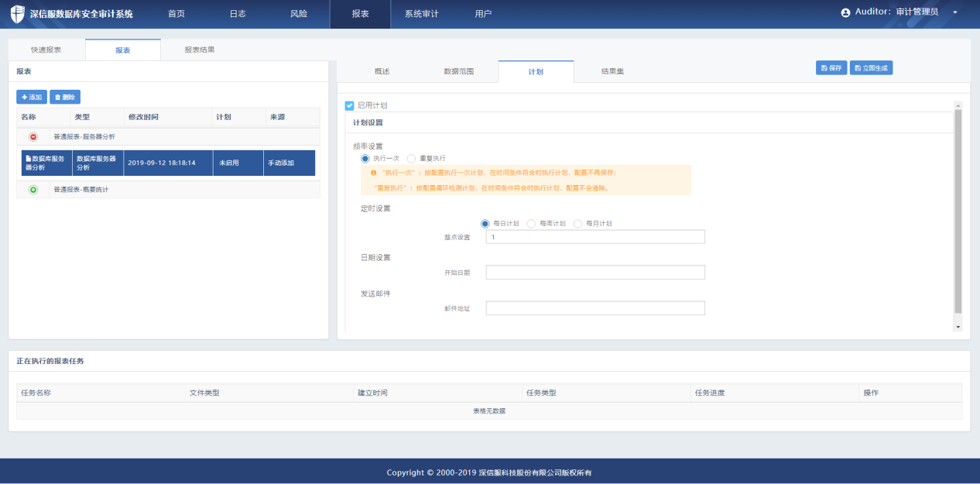Expand the 普通报表-概要统计 group with green plus

(33, 190)
